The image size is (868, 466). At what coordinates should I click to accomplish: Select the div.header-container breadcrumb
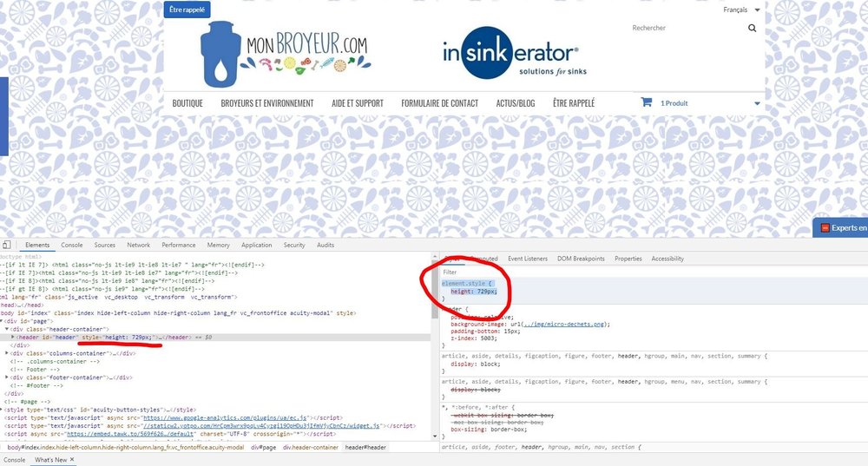pos(311,447)
